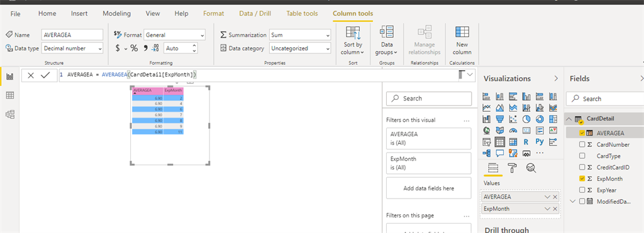Open the currency format dropdown arrow
This screenshot has height=233, width=644.
pyautogui.click(x=125, y=49)
